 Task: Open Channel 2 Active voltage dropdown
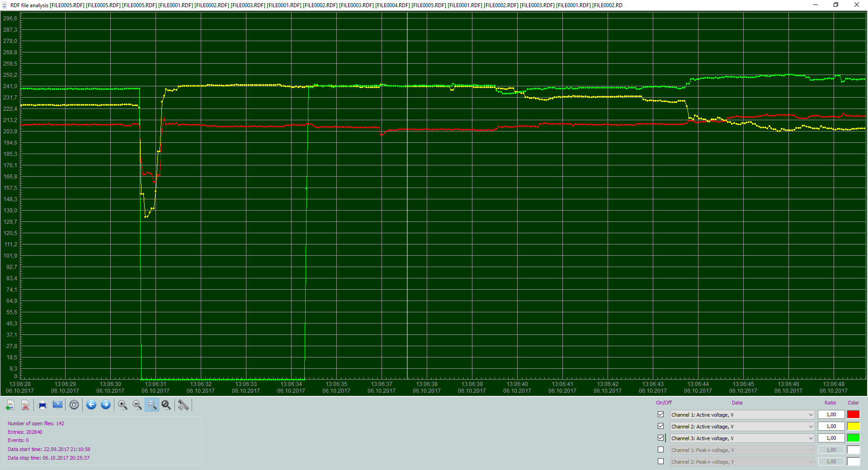coord(742,426)
